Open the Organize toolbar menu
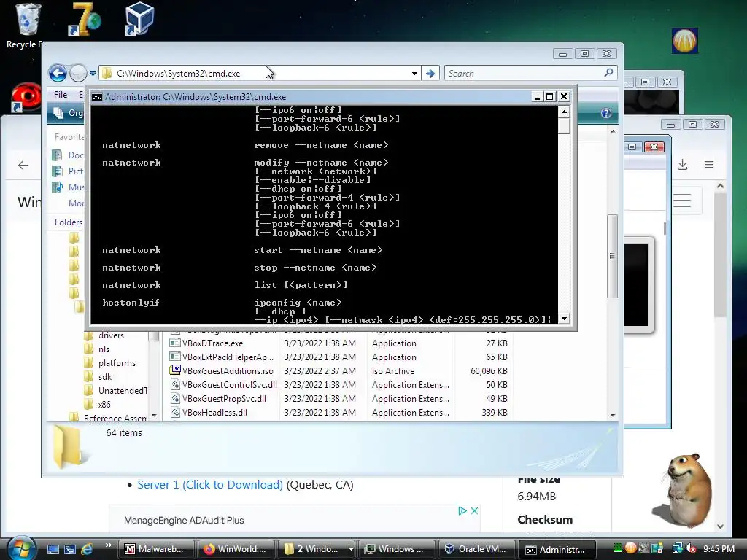 (68, 113)
